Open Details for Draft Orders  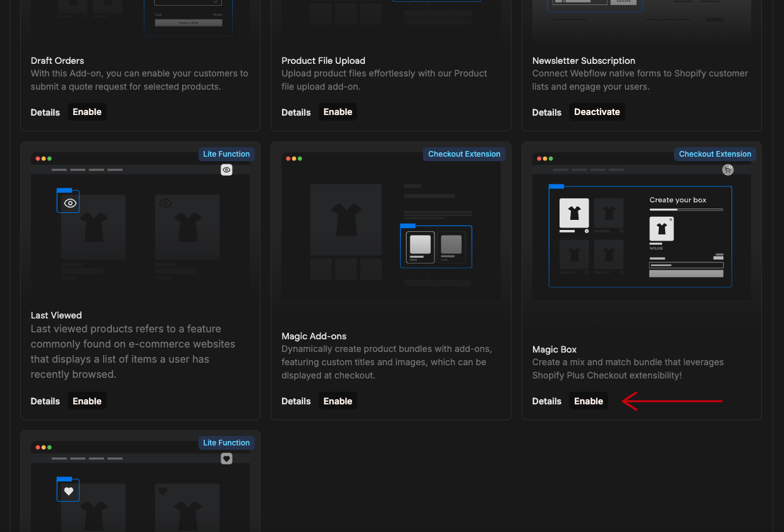[x=46, y=112]
